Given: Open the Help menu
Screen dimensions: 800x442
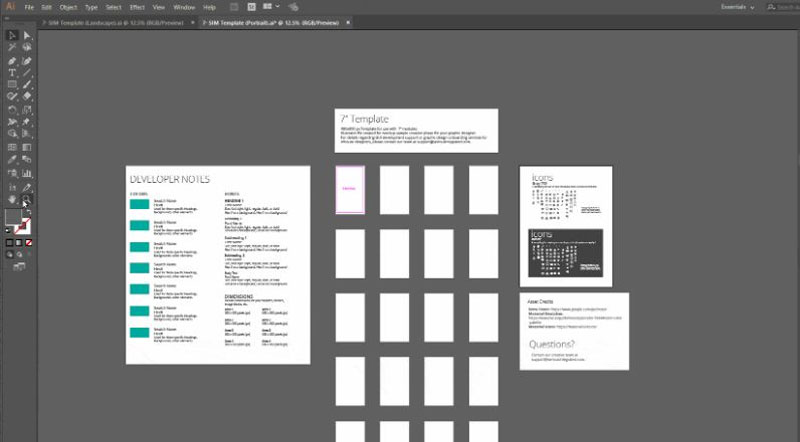Looking at the screenshot, I should (209, 7).
